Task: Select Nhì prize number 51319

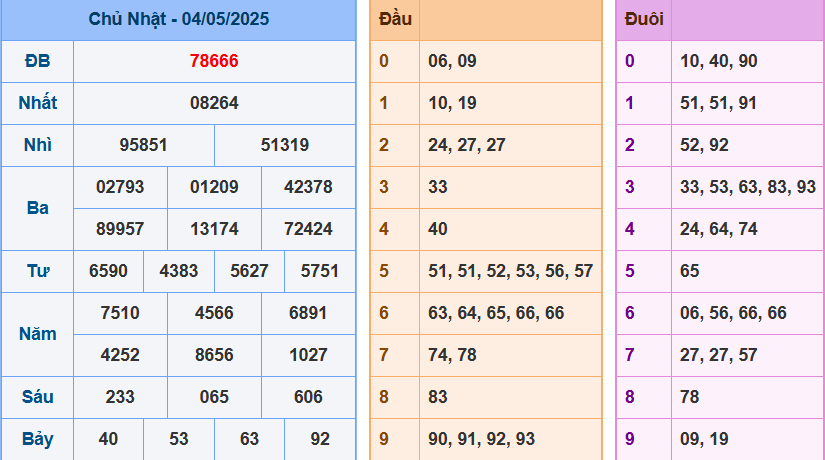Action: click(285, 145)
